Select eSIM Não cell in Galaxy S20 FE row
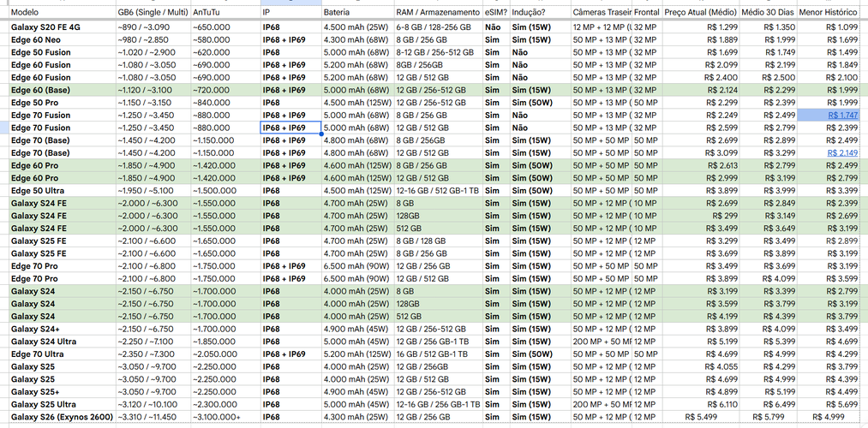Image resolution: width=868 pixels, height=428 pixels. click(496, 27)
